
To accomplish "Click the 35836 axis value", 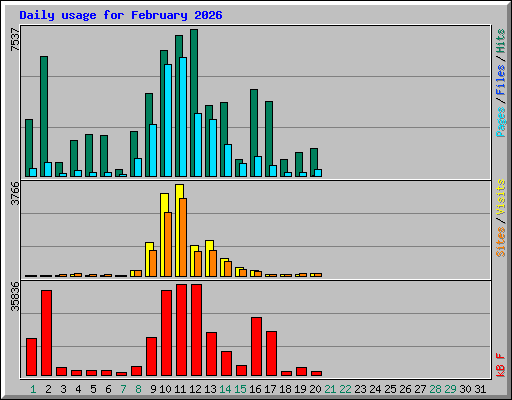I will click(15, 296).
